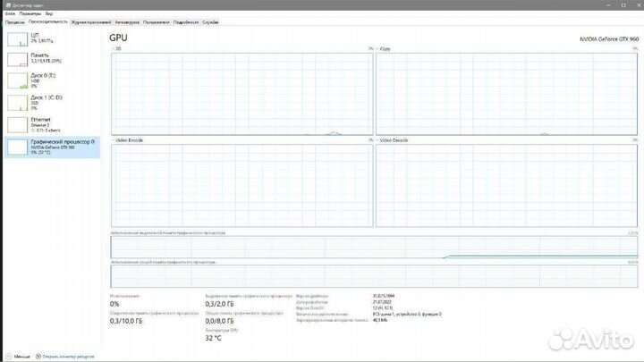Viewport: 644px width, 362px height.
Task: Click the Меньше collapse arrow icon
Action: [7, 356]
